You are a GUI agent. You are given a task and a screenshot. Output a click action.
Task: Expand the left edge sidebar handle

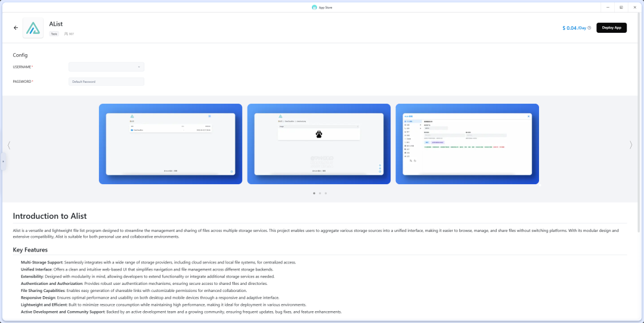2,161
